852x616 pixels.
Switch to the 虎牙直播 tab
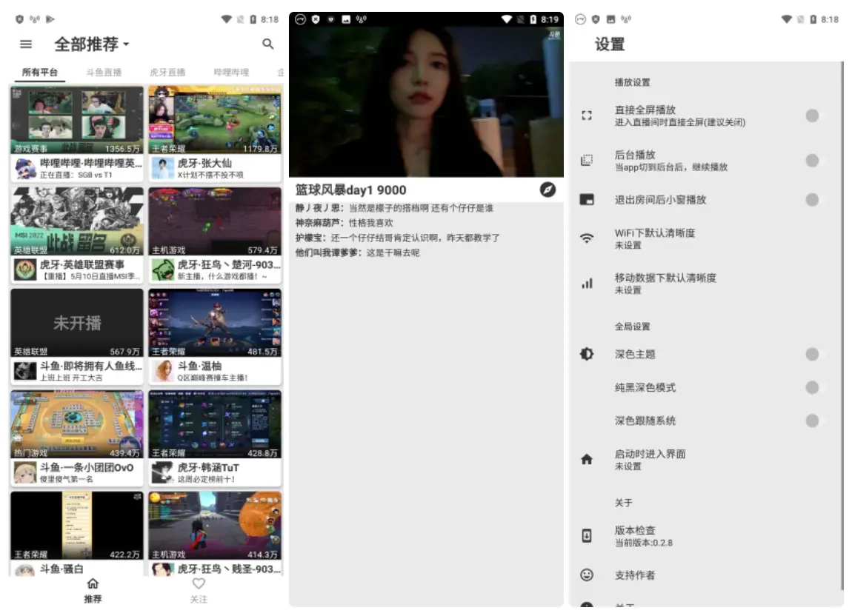167,73
